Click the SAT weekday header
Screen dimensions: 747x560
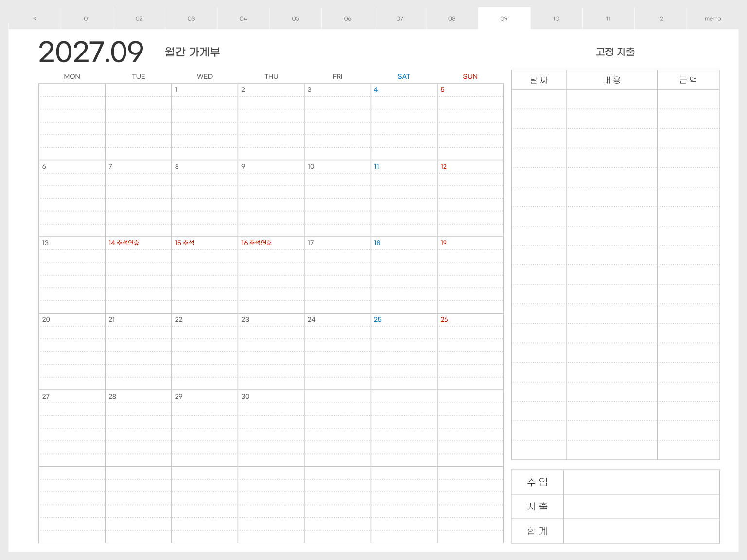(x=404, y=76)
